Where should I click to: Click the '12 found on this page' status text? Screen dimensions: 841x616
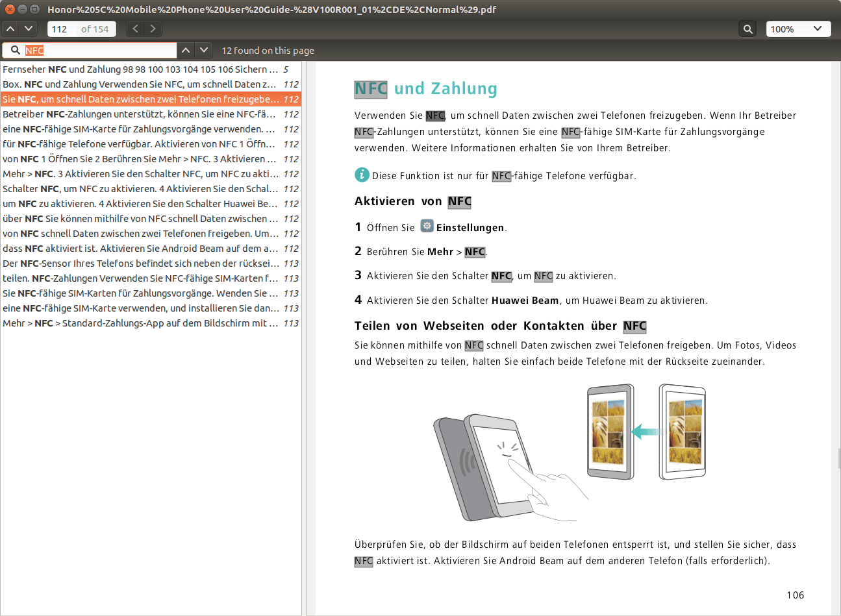pyautogui.click(x=268, y=51)
